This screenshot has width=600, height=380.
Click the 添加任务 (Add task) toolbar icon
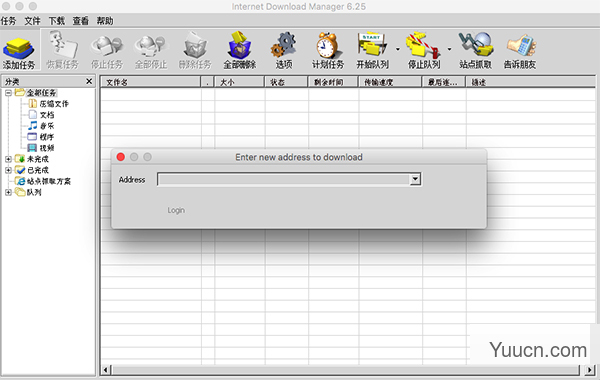click(x=18, y=53)
